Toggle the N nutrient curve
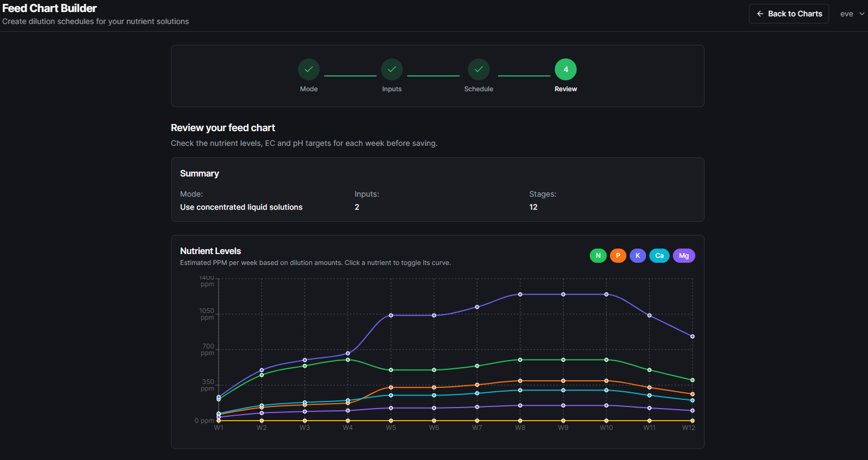 point(598,256)
